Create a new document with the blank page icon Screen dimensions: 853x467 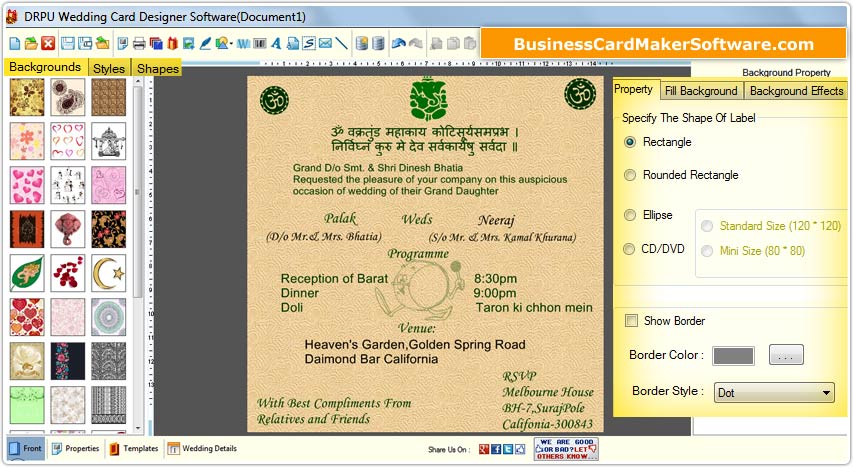pyautogui.click(x=14, y=44)
